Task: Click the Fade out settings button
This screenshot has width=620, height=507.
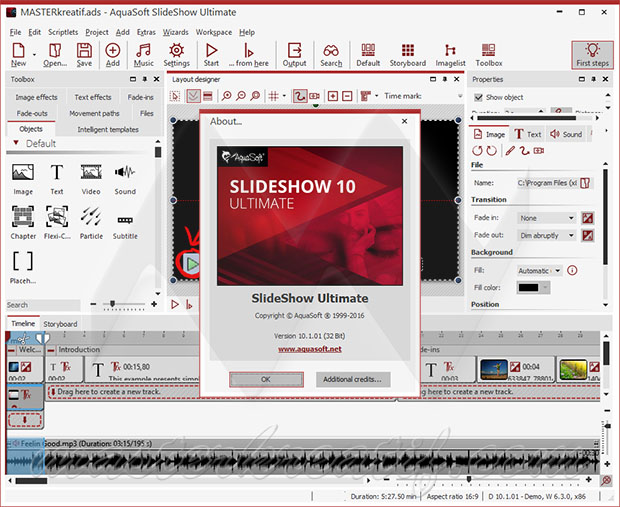Action: point(588,235)
